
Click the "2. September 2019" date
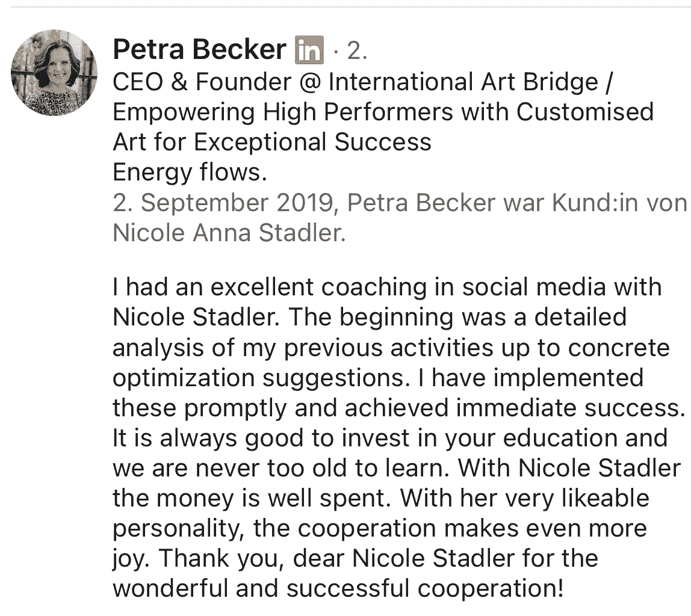click(223, 203)
